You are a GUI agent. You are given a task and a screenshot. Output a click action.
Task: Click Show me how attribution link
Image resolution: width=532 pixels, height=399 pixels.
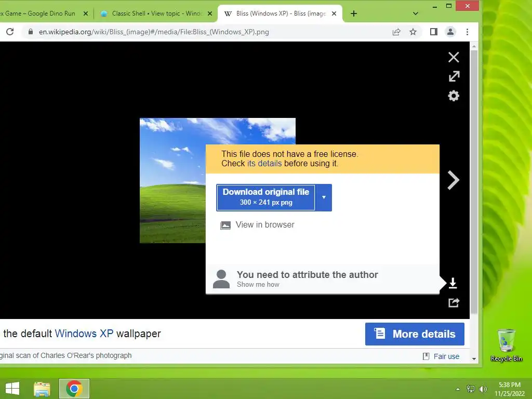coord(258,284)
